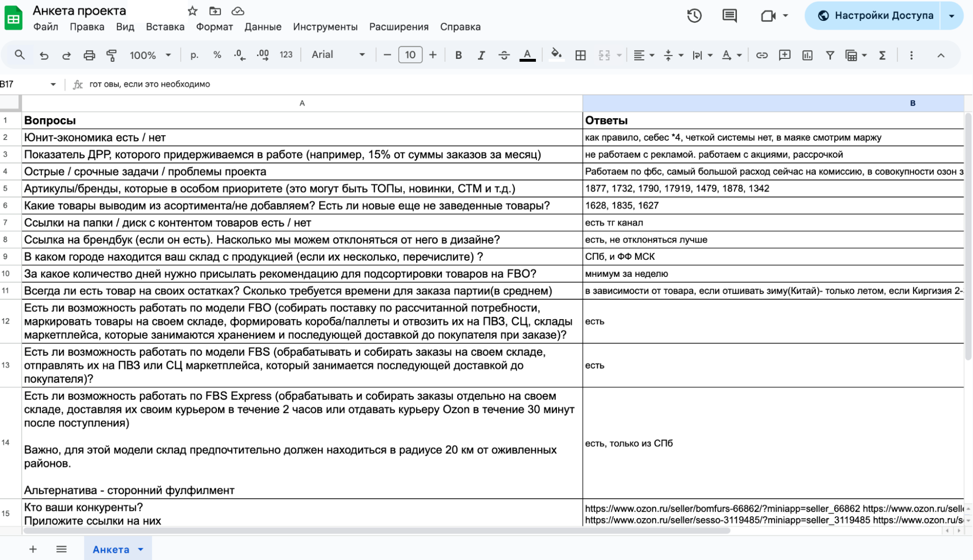Open the Arial font dropdown

click(338, 55)
